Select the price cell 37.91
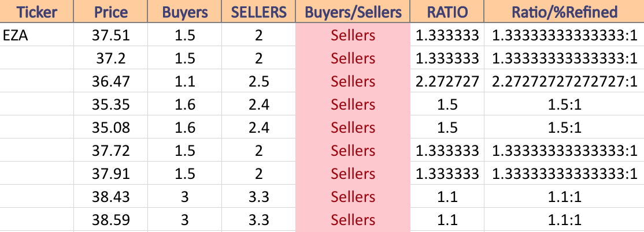 [110, 173]
